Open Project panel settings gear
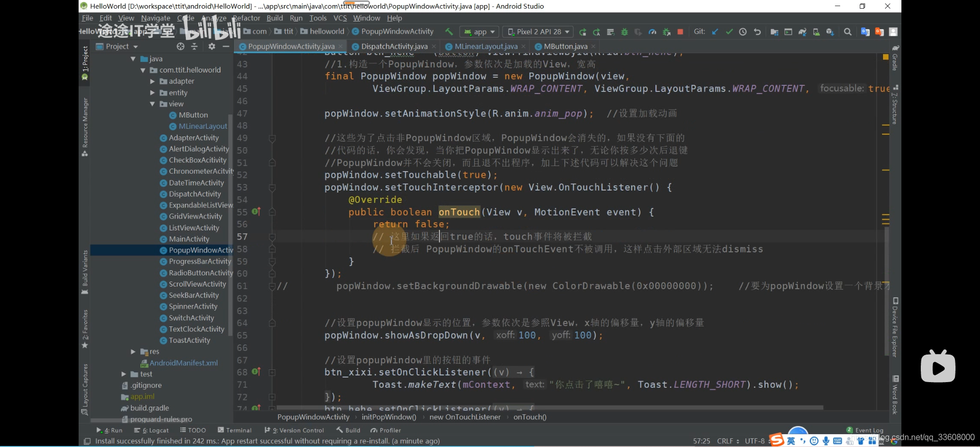This screenshot has width=980, height=447. [x=212, y=46]
